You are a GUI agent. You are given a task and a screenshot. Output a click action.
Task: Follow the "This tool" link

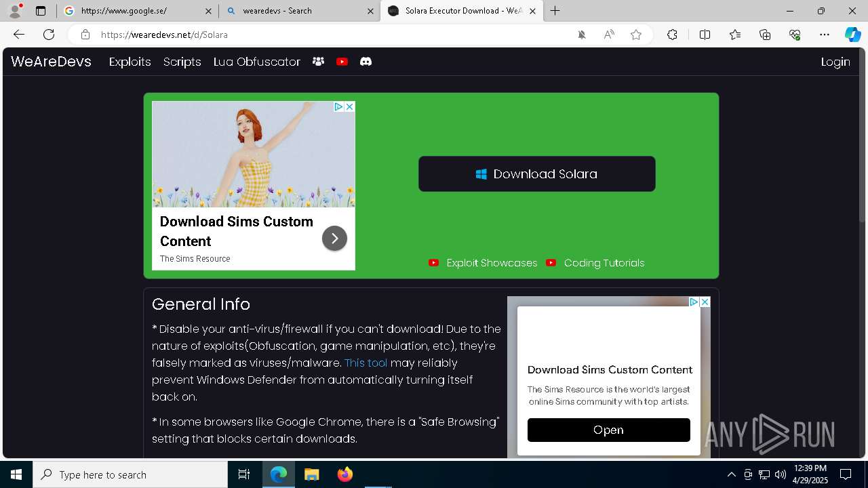(366, 363)
